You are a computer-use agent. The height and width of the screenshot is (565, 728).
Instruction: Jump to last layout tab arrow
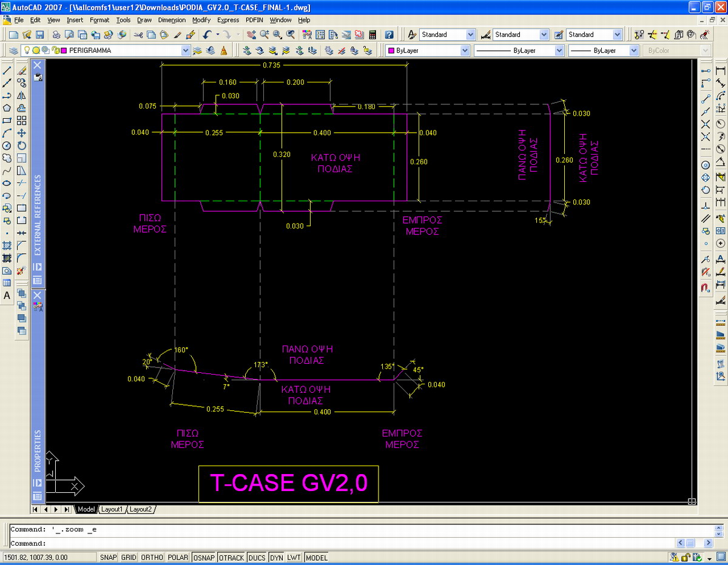[66, 509]
